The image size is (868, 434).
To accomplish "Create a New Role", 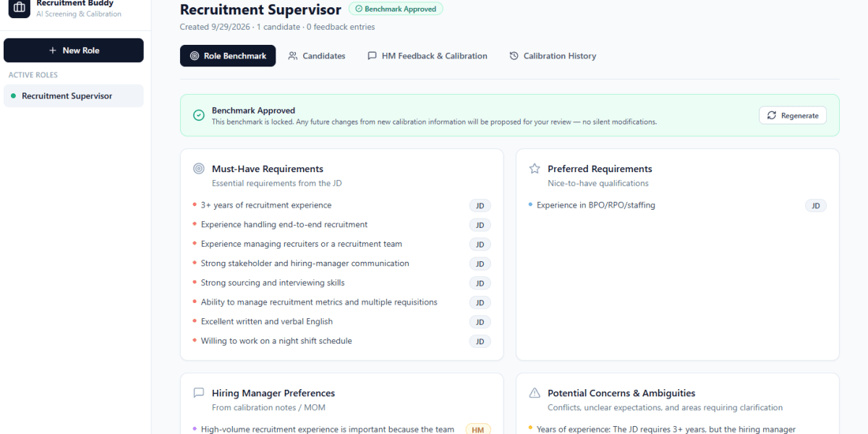I will tap(74, 51).
